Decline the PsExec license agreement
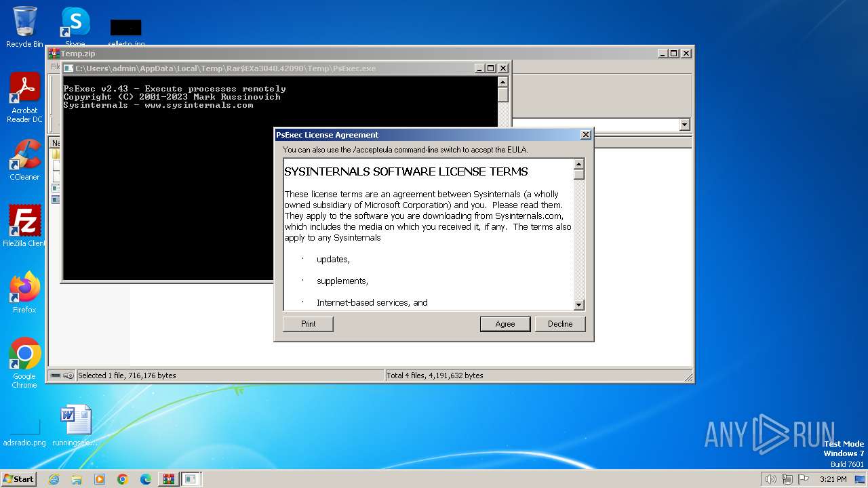Viewport: 868px width, 488px height. [x=560, y=324]
